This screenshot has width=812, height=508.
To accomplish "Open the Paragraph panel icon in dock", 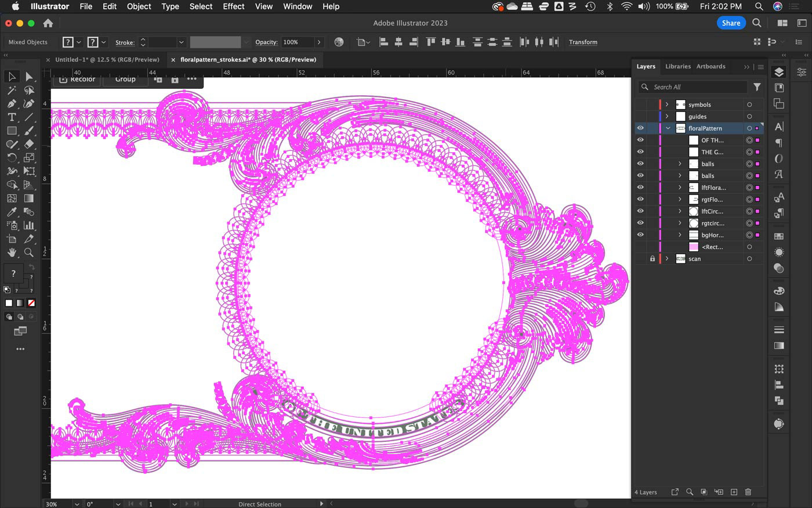I will coord(779,143).
